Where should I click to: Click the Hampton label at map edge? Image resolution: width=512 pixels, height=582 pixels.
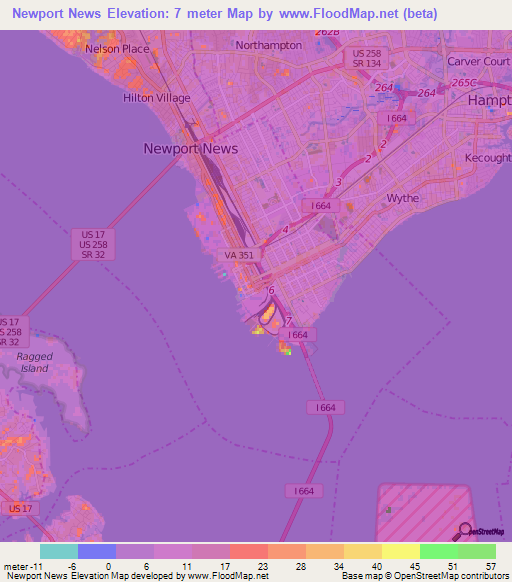coord(490,100)
